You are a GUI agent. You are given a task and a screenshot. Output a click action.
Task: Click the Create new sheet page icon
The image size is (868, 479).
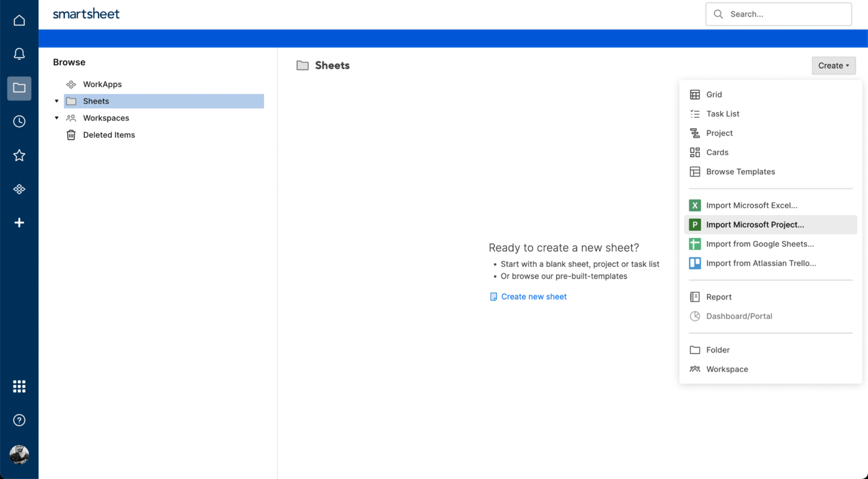[x=493, y=297]
